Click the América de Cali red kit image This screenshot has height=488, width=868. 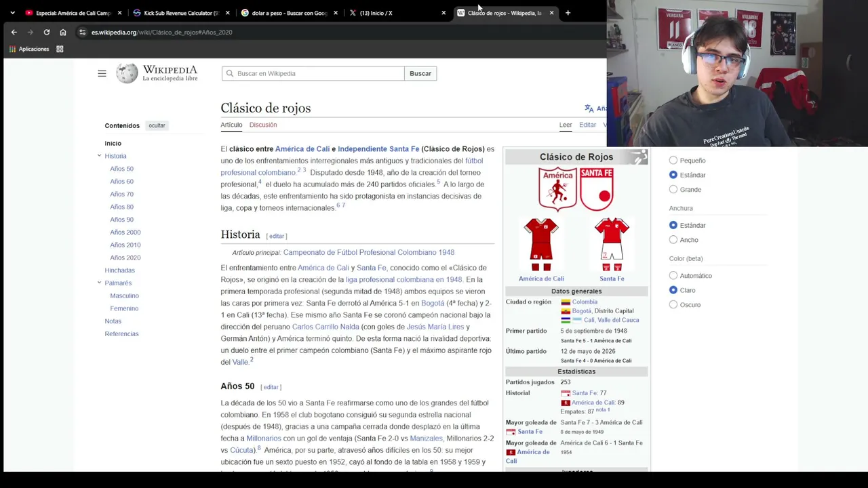(541, 244)
